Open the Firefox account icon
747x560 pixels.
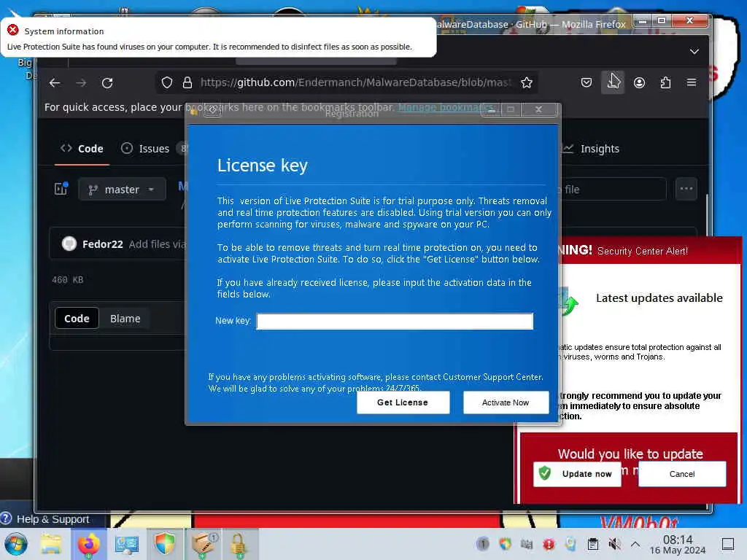point(639,83)
